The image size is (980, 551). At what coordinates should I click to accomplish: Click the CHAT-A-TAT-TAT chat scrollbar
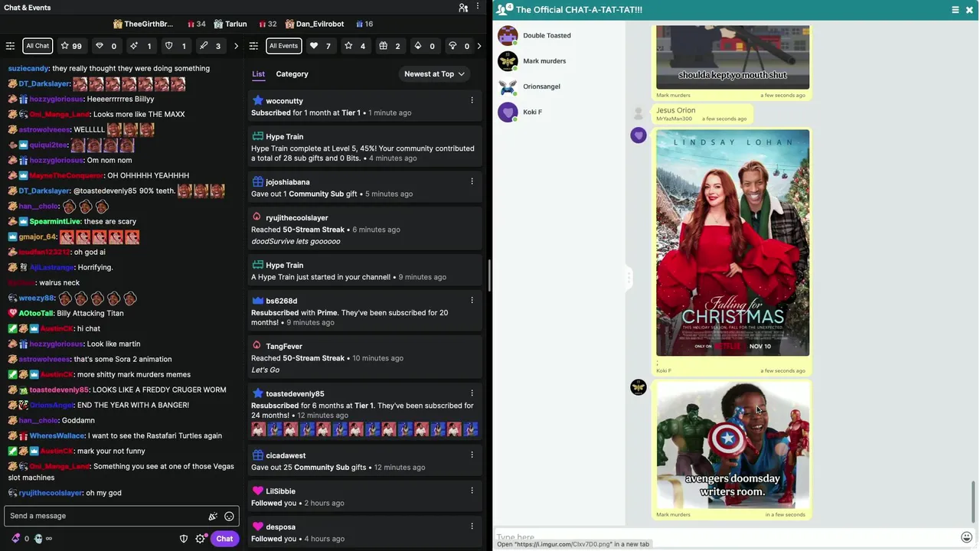pyautogui.click(x=975, y=501)
